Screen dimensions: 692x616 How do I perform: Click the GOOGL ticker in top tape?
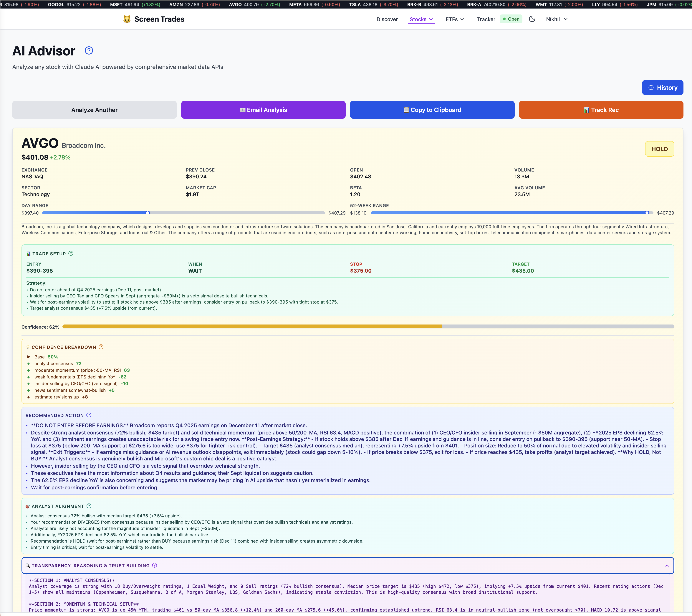click(74, 4)
